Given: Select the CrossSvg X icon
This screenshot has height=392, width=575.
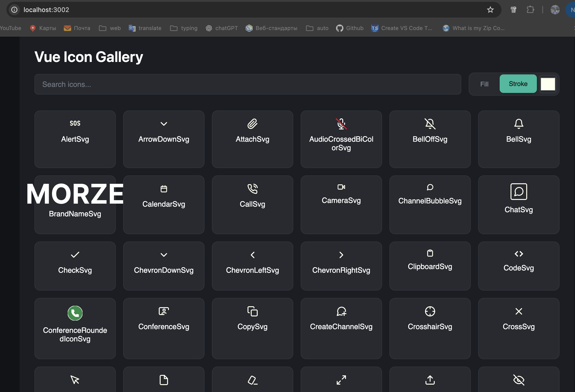Looking at the screenshot, I should pyautogui.click(x=519, y=311).
